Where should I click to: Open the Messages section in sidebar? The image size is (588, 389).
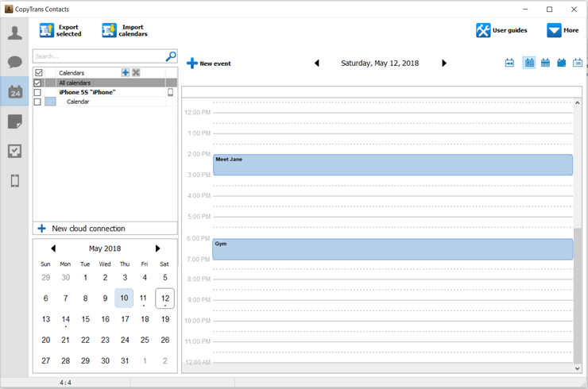click(x=14, y=62)
